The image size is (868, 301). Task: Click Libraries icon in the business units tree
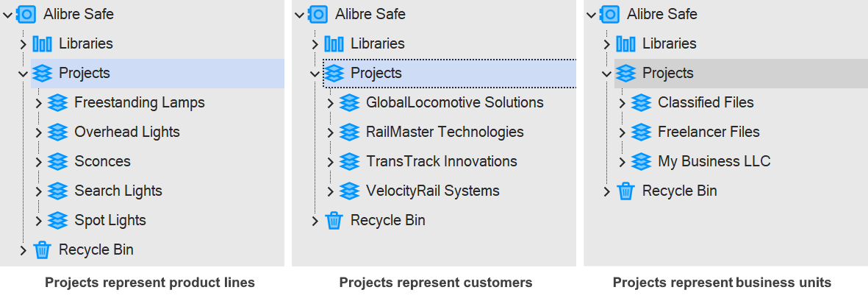click(x=625, y=43)
